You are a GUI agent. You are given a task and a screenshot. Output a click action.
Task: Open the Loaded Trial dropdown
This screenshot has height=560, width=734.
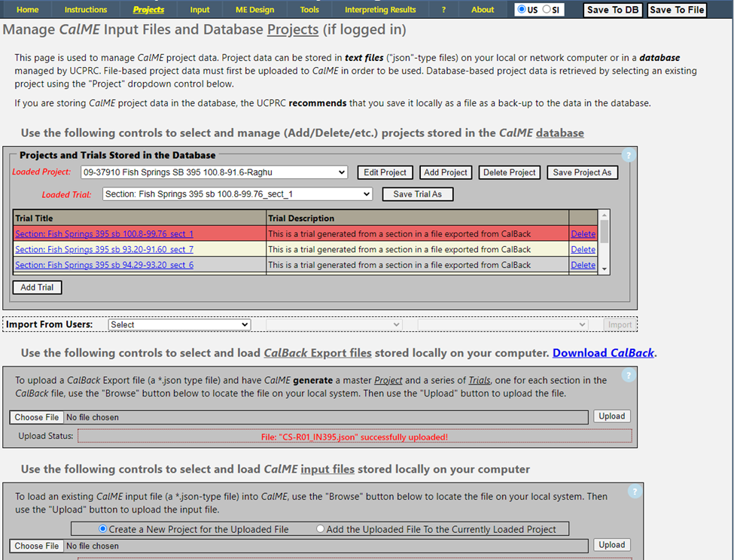tap(237, 194)
